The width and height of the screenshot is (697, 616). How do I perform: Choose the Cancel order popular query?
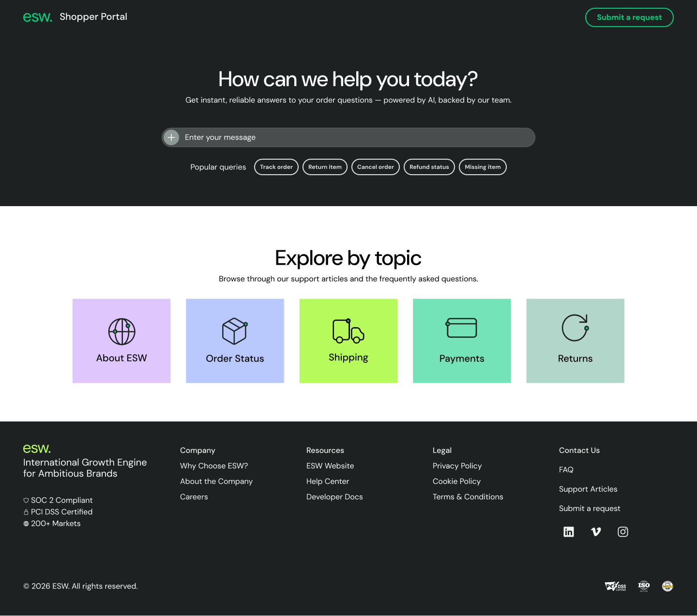[x=376, y=167]
